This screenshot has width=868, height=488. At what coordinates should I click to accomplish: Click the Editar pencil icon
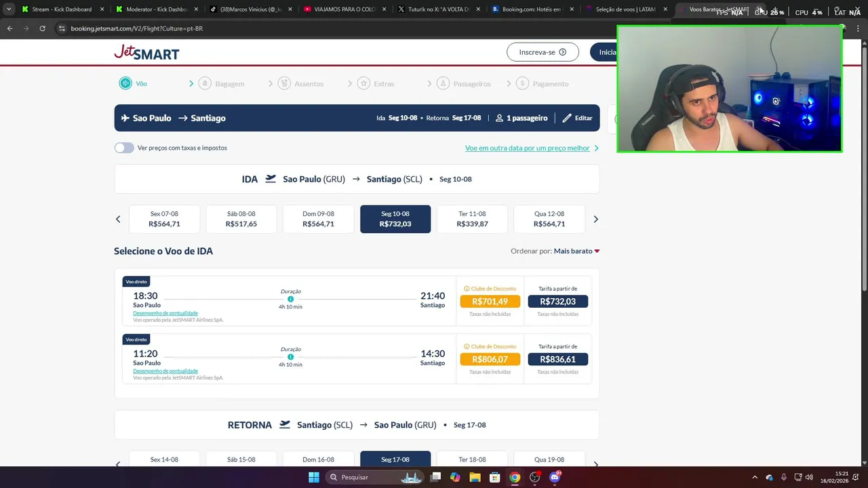[567, 118]
